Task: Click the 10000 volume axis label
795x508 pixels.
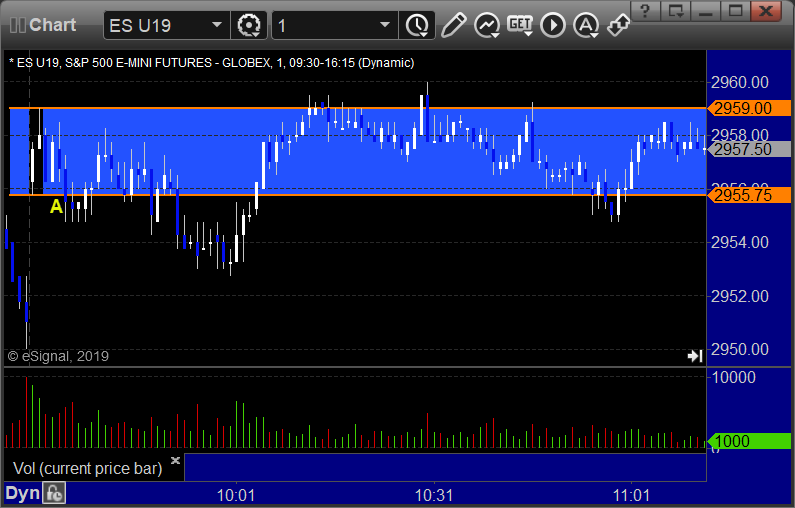Action: [734, 377]
